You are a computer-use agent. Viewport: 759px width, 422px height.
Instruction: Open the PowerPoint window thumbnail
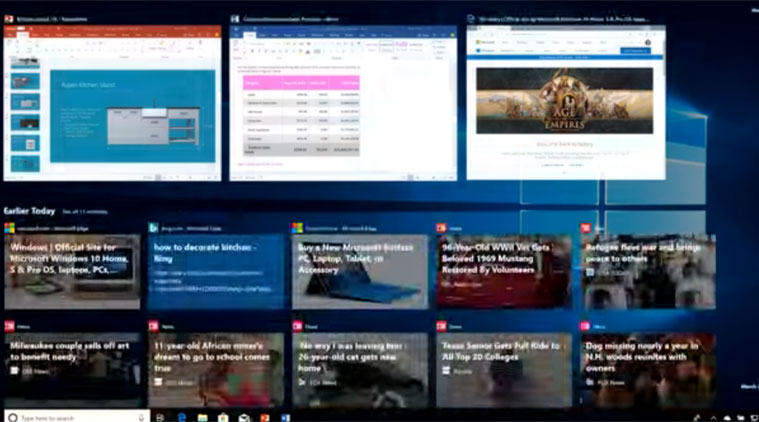[x=112, y=104]
